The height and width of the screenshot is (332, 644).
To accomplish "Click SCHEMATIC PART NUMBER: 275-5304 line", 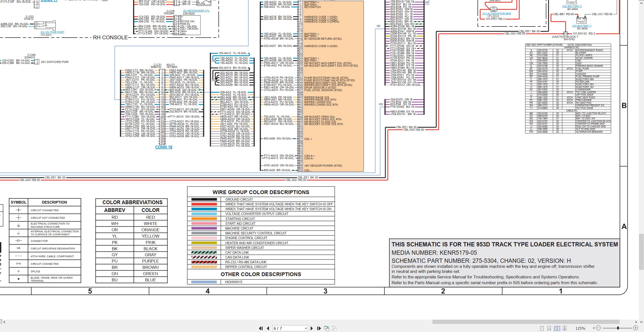I will click(481, 261).
